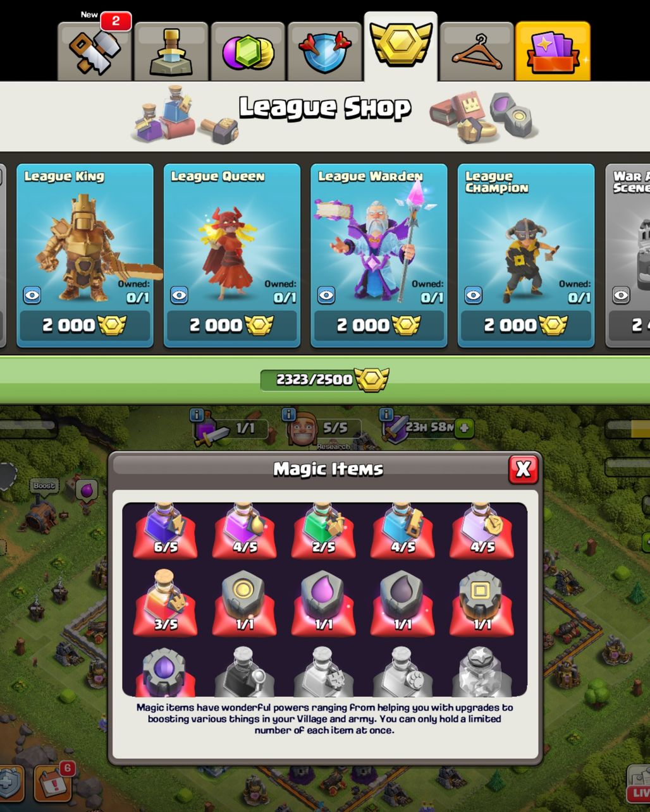Preview League Queen skin with eye icon

pyautogui.click(x=179, y=294)
